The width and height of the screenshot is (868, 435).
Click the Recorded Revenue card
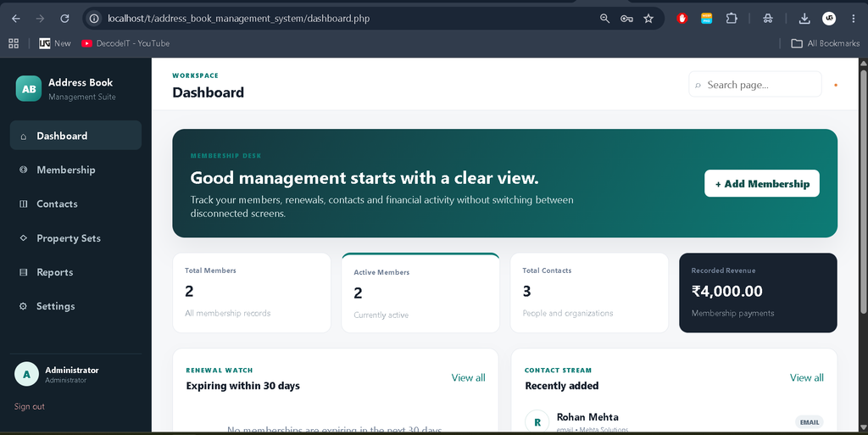click(x=758, y=293)
